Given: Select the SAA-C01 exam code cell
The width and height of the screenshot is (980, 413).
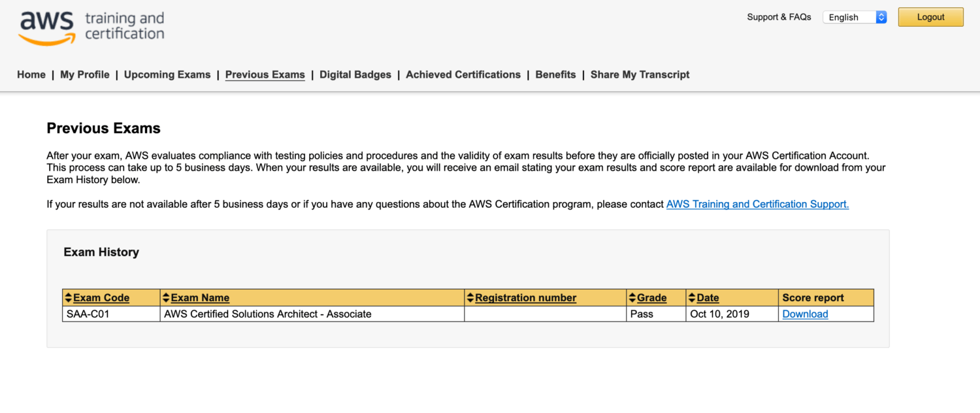Looking at the screenshot, I should click(111, 314).
